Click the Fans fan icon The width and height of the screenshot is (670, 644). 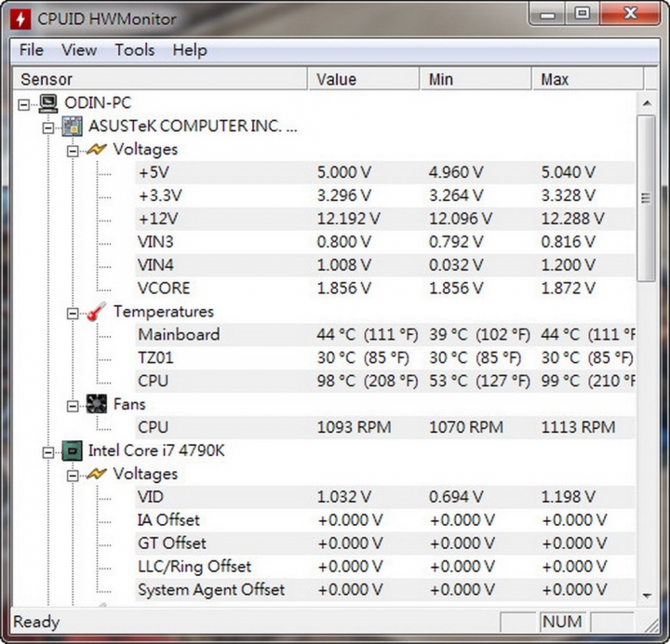pos(96,404)
